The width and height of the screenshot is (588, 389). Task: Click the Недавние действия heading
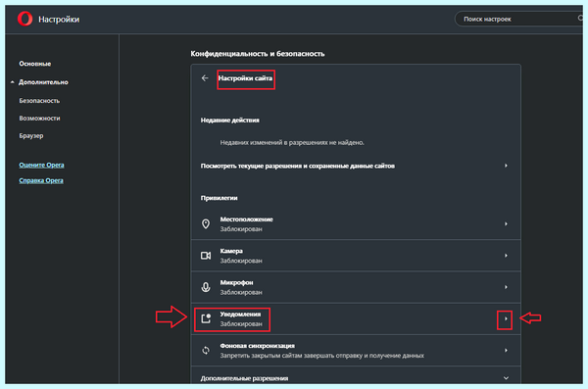click(230, 121)
